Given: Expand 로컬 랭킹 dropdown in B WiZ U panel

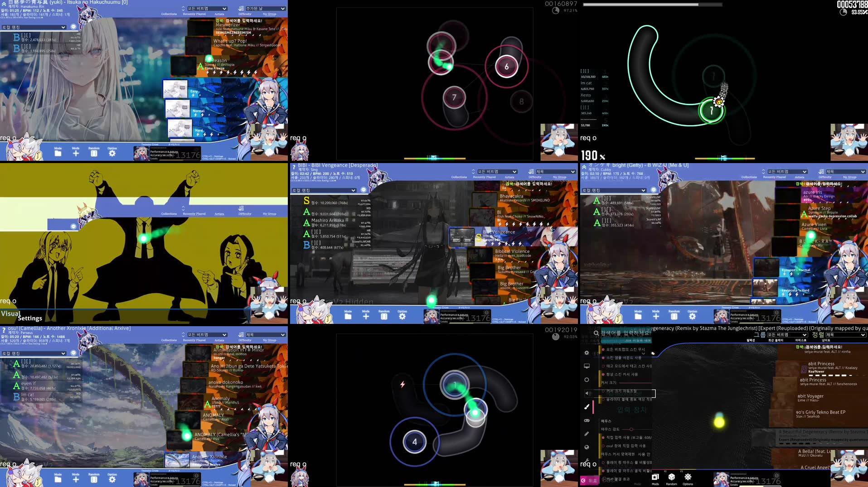Looking at the screenshot, I should [x=614, y=190].
